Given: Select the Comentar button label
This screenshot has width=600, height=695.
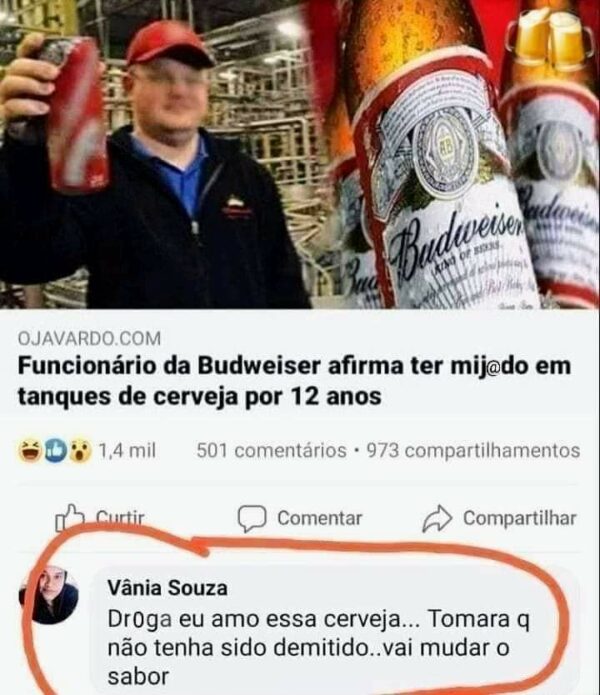Looking at the screenshot, I should click(x=319, y=518).
